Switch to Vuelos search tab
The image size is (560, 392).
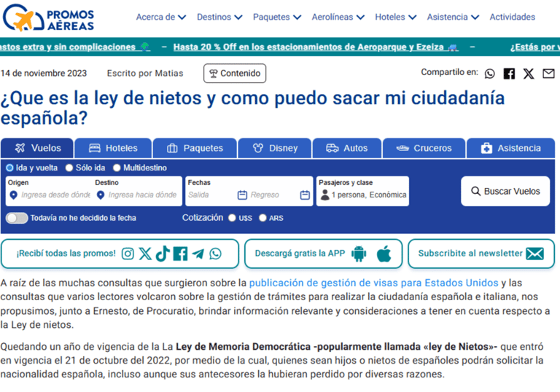[x=37, y=148]
